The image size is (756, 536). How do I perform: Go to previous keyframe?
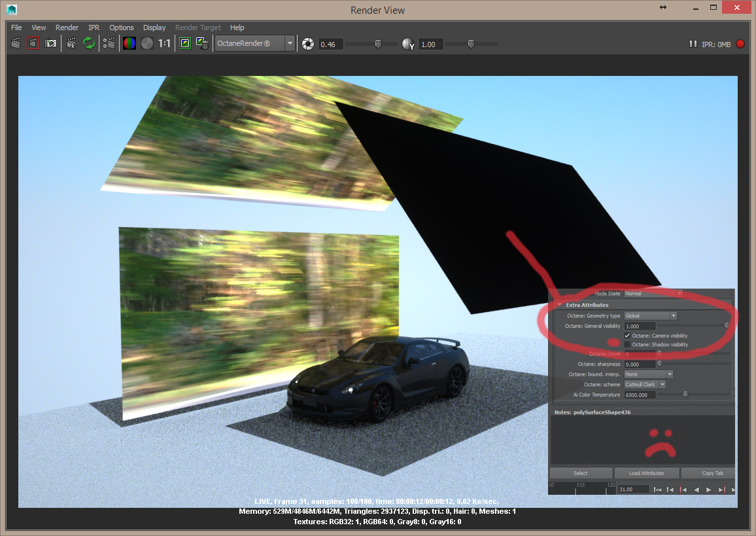point(683,490)
